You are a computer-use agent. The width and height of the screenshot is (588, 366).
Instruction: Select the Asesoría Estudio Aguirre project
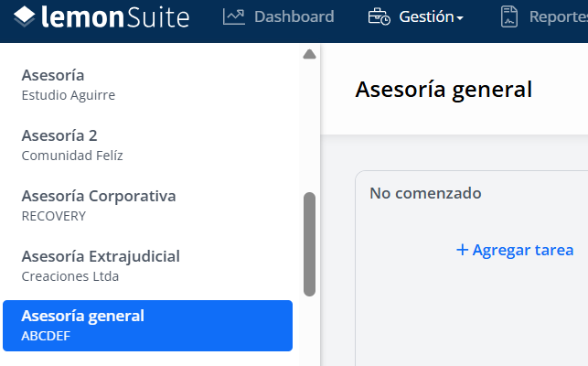click(147, 85)
